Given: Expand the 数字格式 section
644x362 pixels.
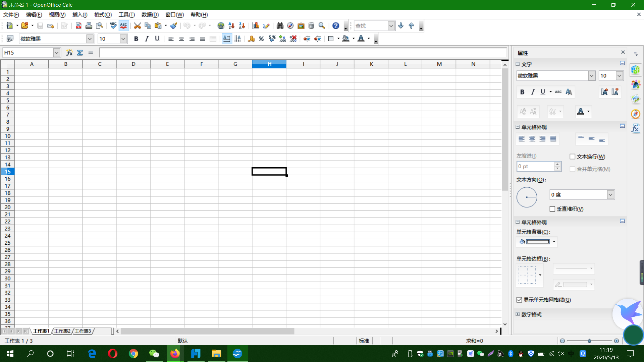Looking at the screenshot, I should pyautogui.click(x=518, y=314).
